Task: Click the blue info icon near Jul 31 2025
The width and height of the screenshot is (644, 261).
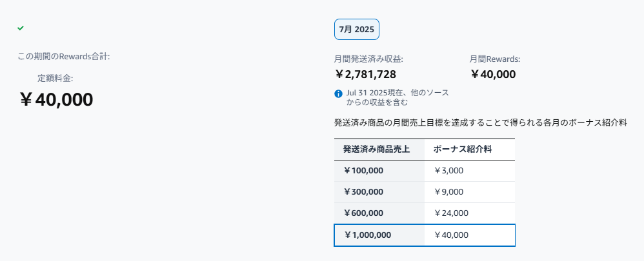Action: [338, 93]
